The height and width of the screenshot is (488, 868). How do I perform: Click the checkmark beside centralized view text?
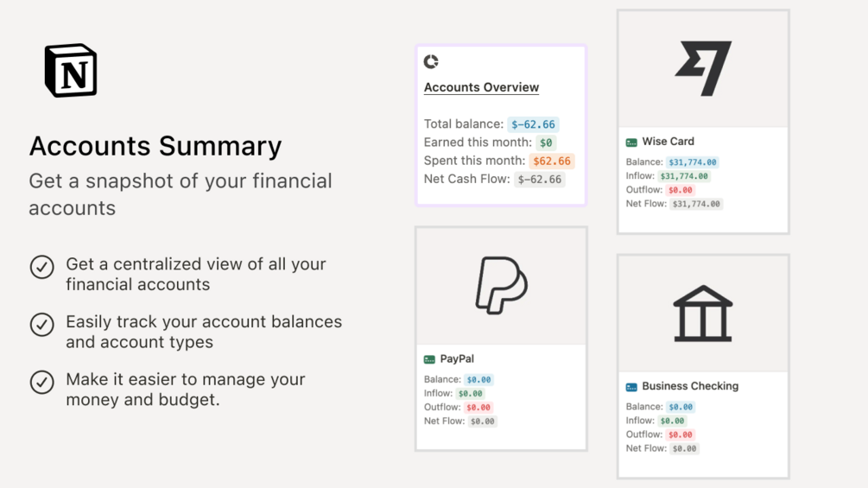[42, 267]
